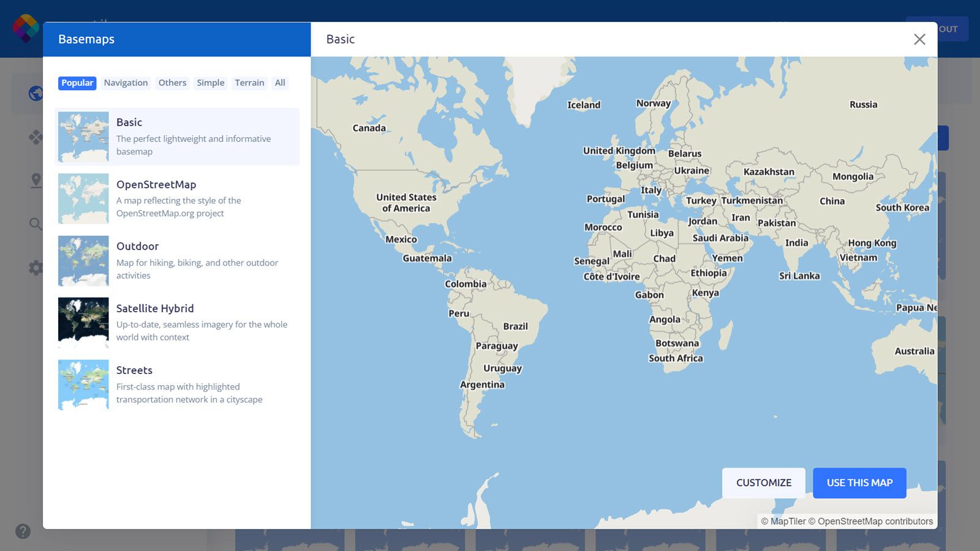
Task: Dismiss the Basemaps dialog with the X icon
Action: (x=919, y=39)
